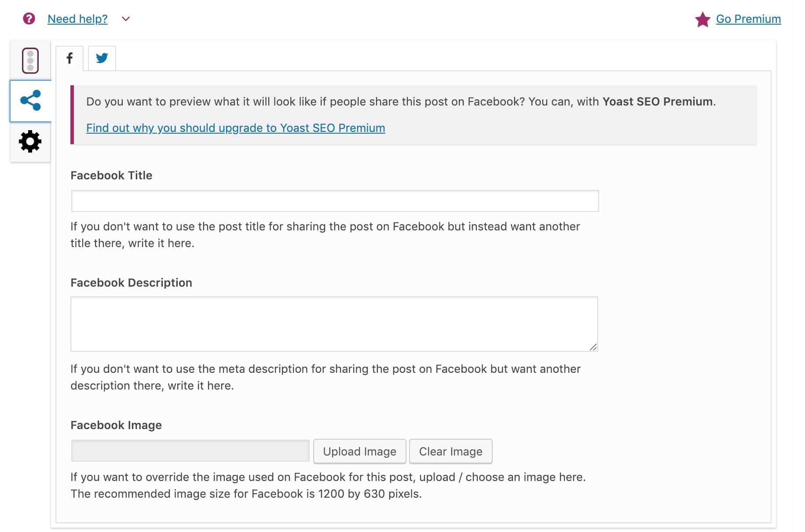
Task: Select the social share section icon
Action: (30, 101)
